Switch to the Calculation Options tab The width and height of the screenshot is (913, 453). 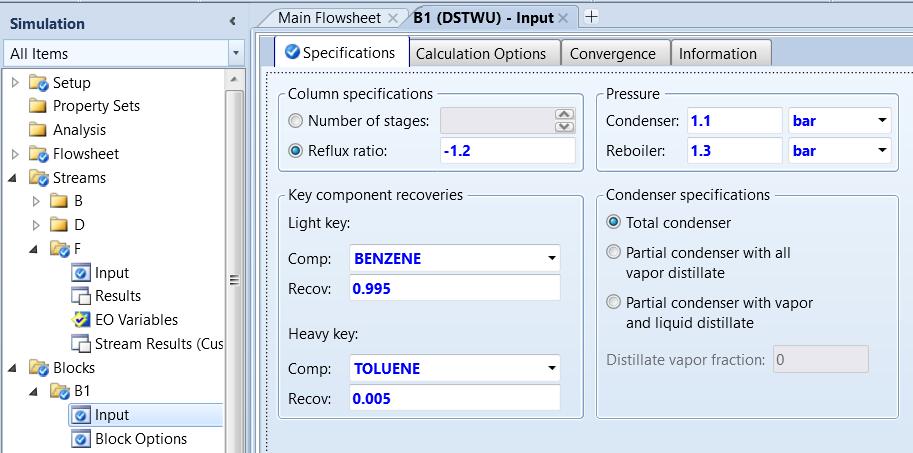click(480, 54)
